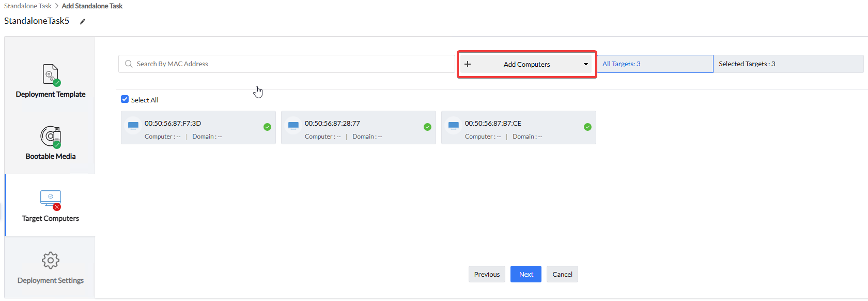The image size is (868, 301).
Task: Click computer icon for 00:50:56:87:F7:3D
Action: click(x=133, y=126)
